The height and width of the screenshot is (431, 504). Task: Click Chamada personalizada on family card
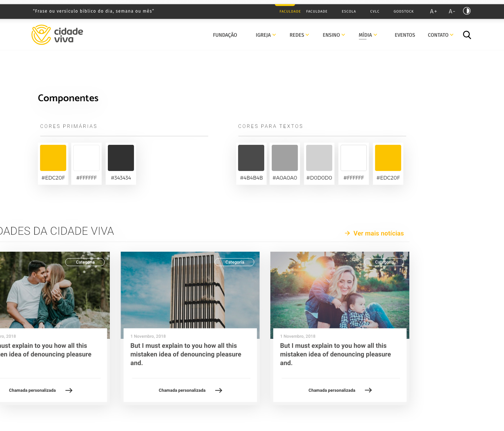coord(332,390)
